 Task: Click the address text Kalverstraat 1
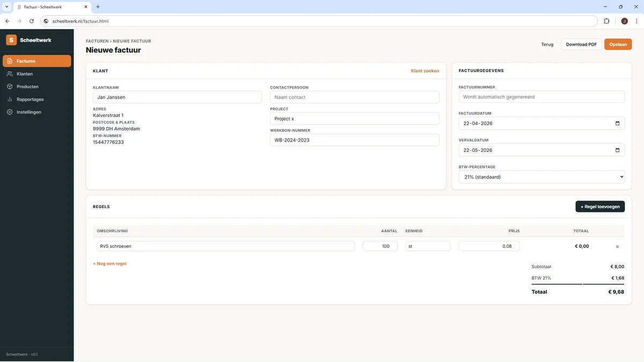(108, 115)
